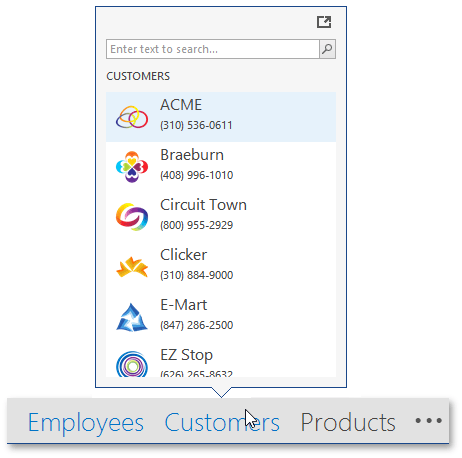The width and height of the screenshot is (462, 458).
Task: Choose the EZ Stop customer name
Action: tap(186, 355)
